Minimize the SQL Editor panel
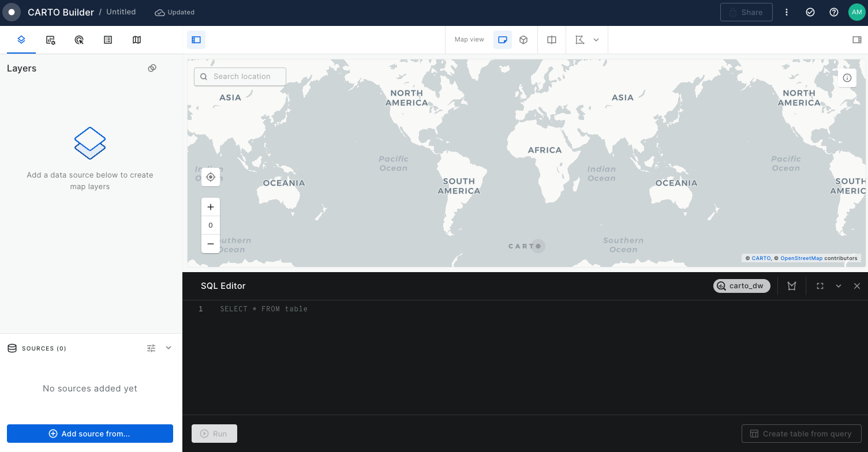The height and width of the screenshot is (452, 868). click(x=839, y=286)
